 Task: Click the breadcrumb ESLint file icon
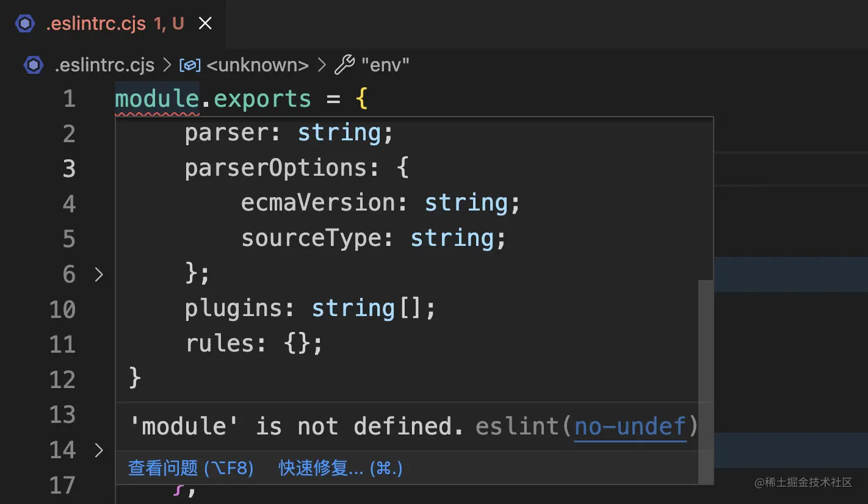pyautogui.click(x=34, y=65)
